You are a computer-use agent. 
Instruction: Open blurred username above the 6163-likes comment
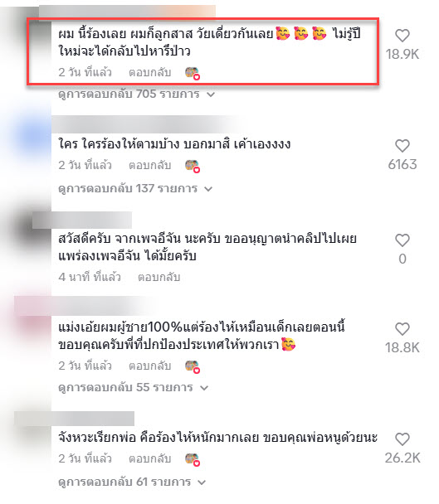click(x=145, y=124)
